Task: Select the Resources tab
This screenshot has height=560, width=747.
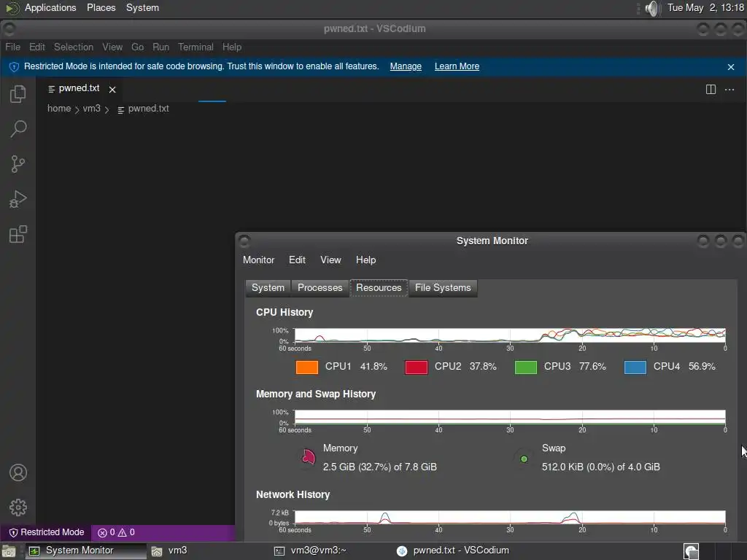Action: point(379,288)
